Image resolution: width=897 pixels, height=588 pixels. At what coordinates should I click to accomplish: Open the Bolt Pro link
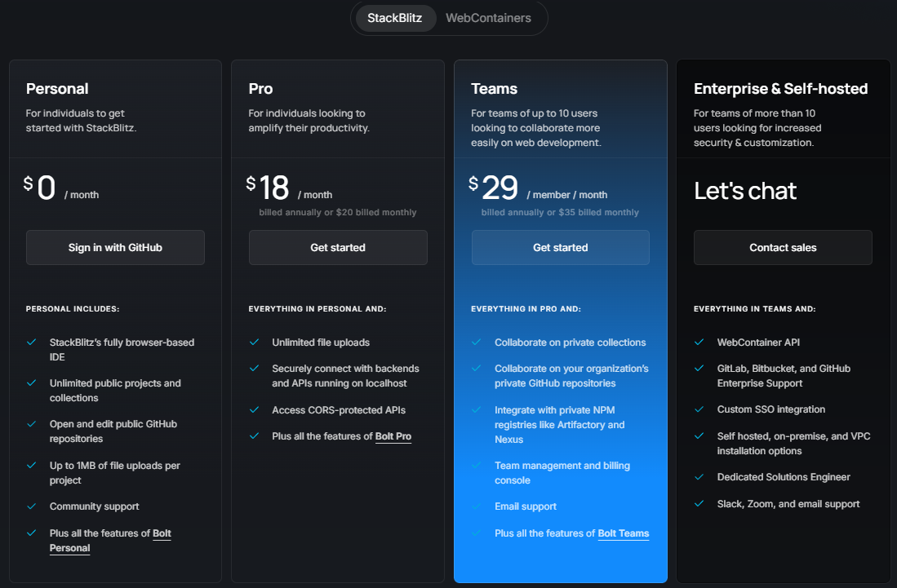coord(393,436)
